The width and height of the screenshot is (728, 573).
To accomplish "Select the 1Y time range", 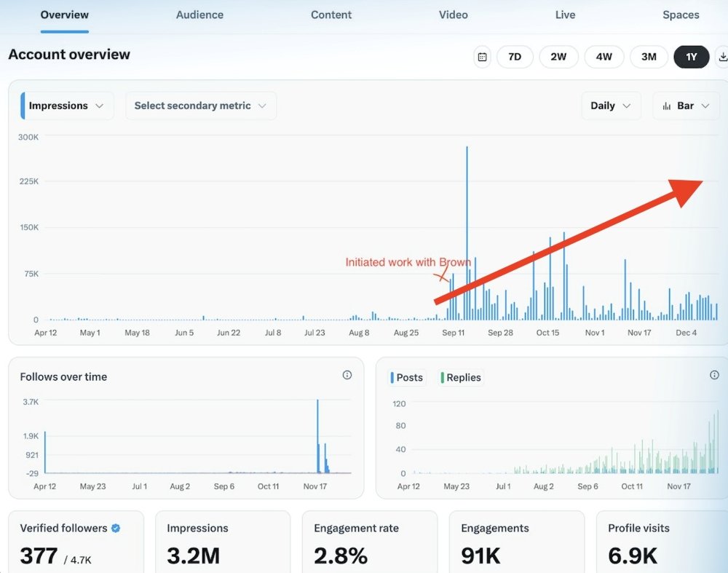I will coord(691,57).
